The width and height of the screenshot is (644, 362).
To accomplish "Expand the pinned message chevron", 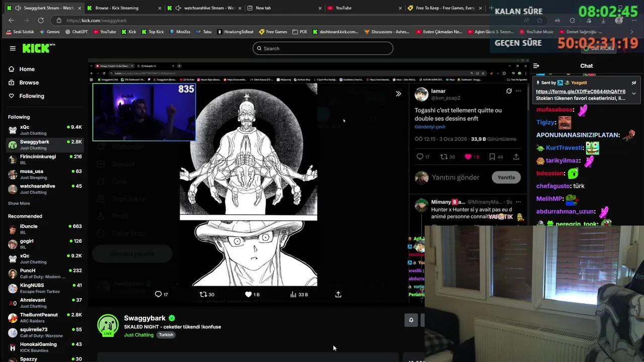I will (x=634, y=94).
